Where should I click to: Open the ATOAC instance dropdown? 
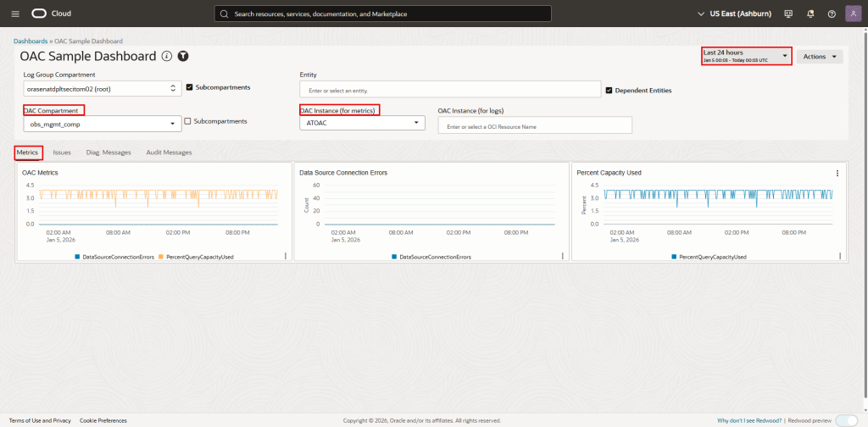tap(361, 123)
